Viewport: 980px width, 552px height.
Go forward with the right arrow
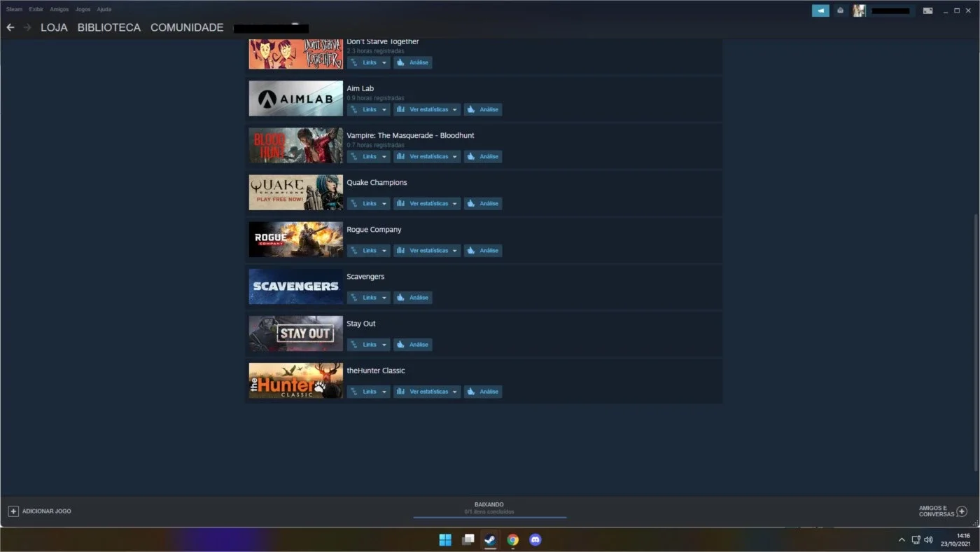coord(27,27)
